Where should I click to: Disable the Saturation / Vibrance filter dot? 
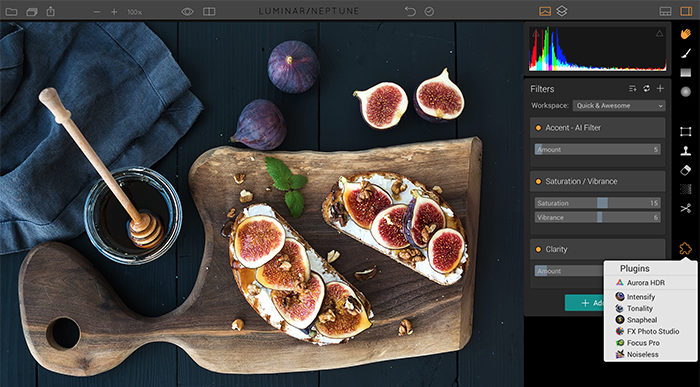[538, 182]
